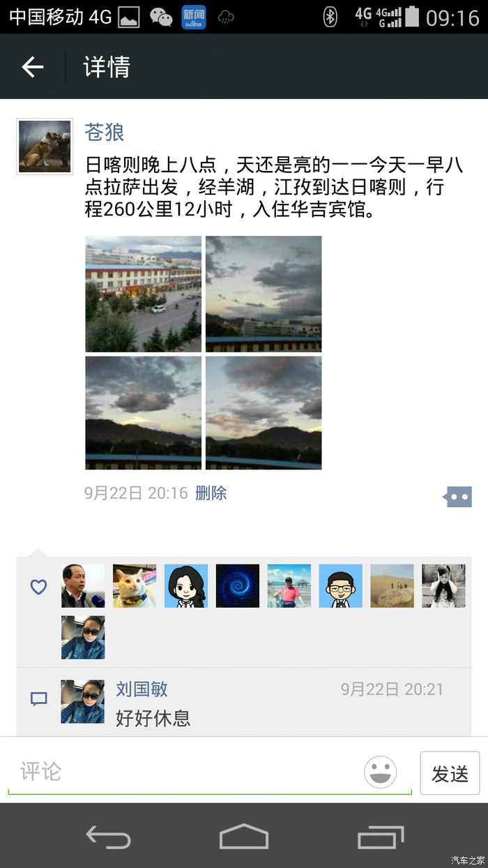Viewport: 488px width, 868px height.
Task: Tap the 苍狼 username link
Action: pyautogui.click(x=105, y=132)
